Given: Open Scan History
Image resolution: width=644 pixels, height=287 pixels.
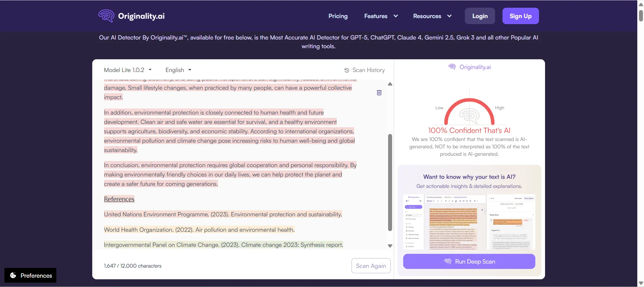Looking at the screenshot, I should (365, 70).
